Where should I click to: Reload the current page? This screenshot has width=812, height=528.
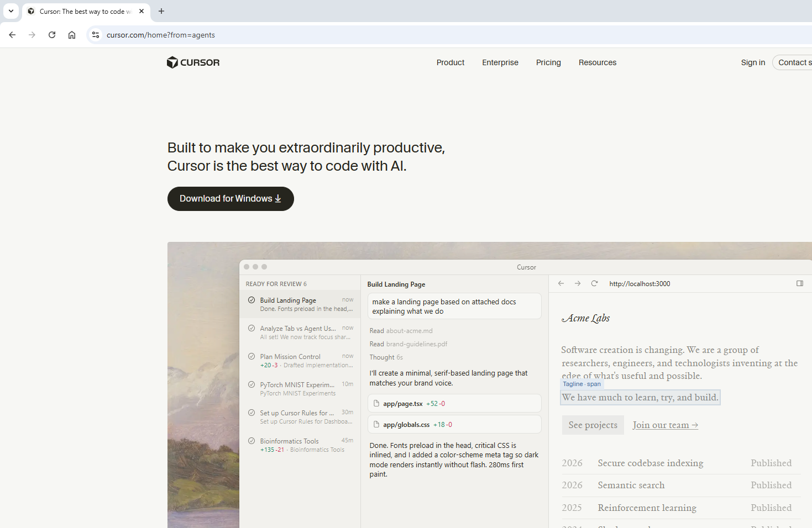[x=52, y=35]
